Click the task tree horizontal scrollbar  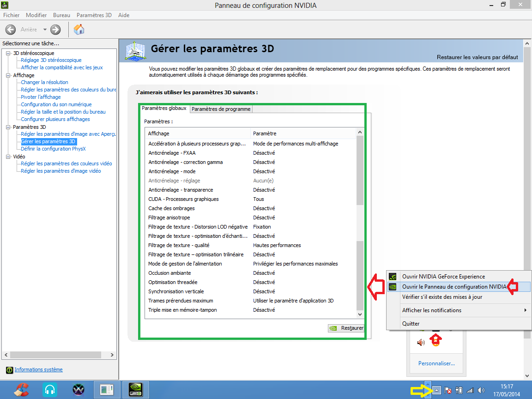click(x=55, y=355)
